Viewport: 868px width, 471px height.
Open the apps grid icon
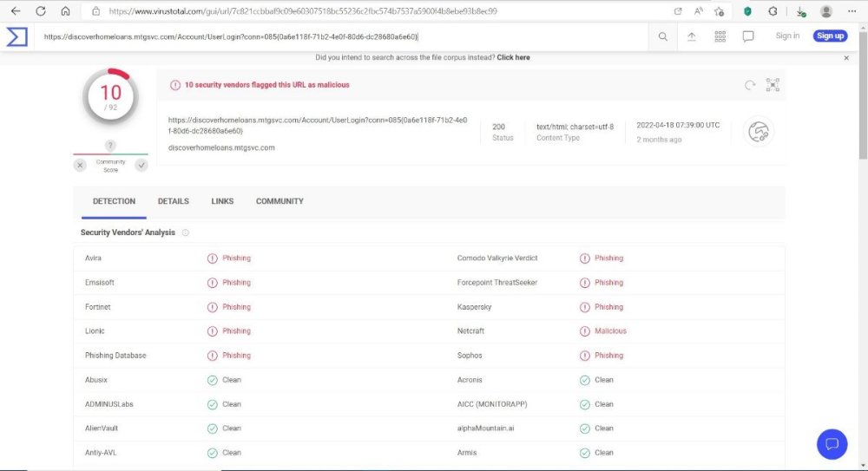pyautogui.click(x=720, y=36)
